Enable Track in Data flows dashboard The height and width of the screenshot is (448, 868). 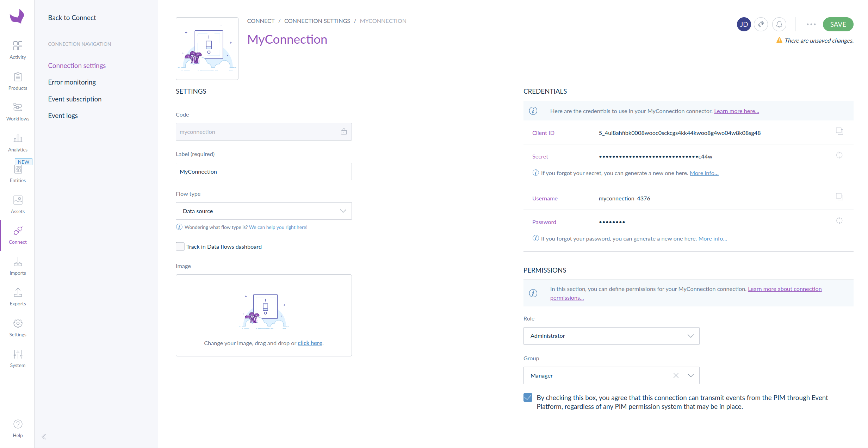(180, 247)
